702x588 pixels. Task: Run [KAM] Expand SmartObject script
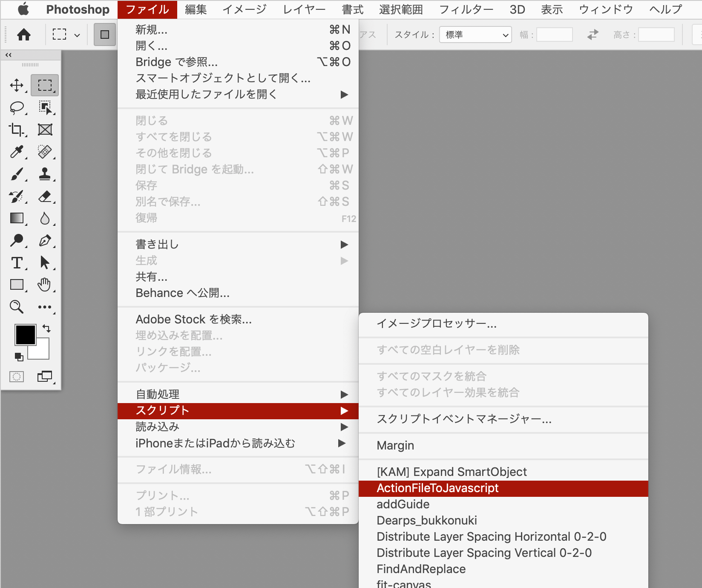503,472
